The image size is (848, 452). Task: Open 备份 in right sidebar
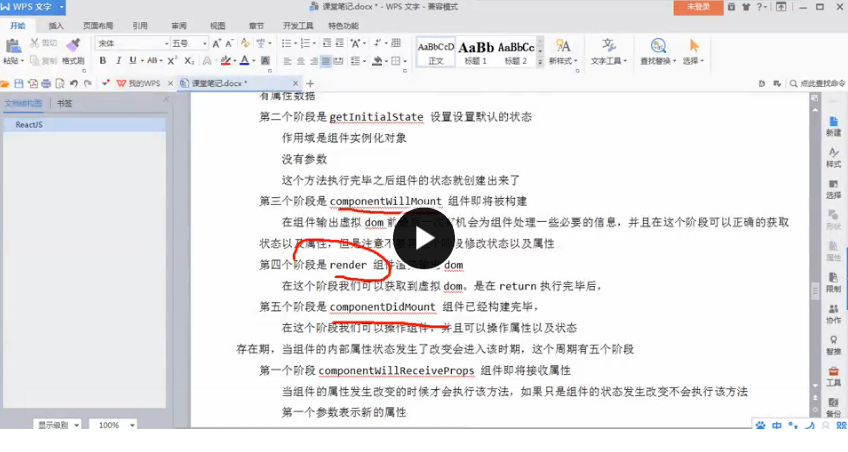[833, 407]
